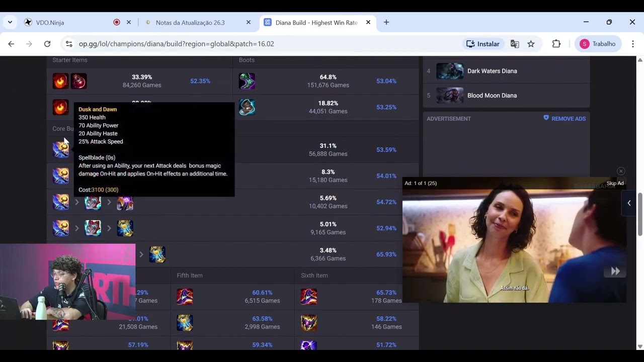Click the 53.04% boots win rate
644x362 pixels.
coord(386,81)
